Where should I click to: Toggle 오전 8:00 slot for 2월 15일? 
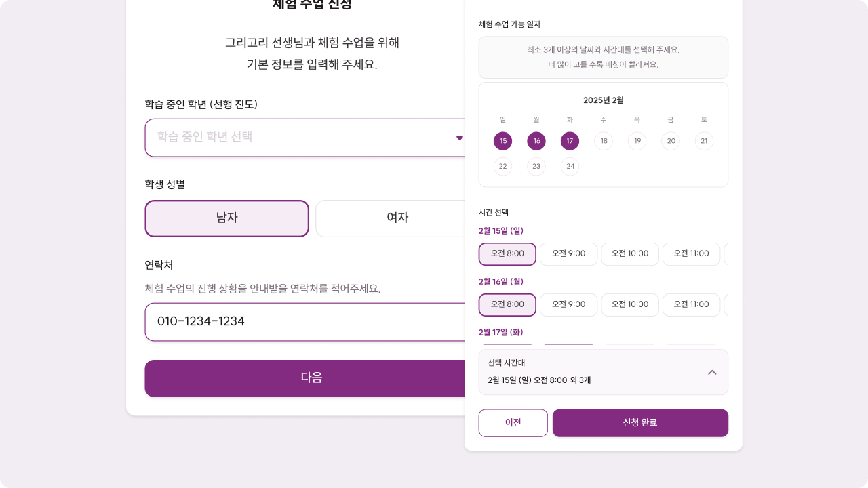[x=507, y=254]
